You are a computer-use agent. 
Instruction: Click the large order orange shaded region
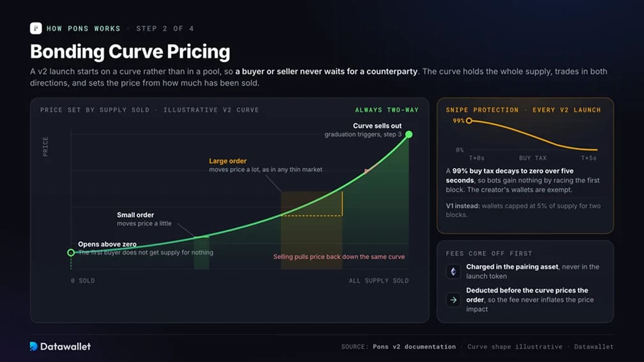tap(311, 230)
